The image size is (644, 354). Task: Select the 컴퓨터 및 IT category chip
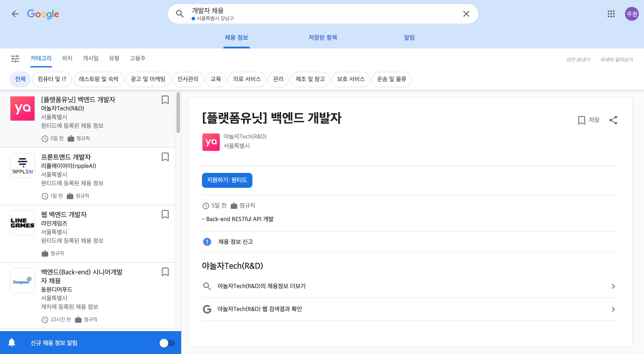point(52,79)
